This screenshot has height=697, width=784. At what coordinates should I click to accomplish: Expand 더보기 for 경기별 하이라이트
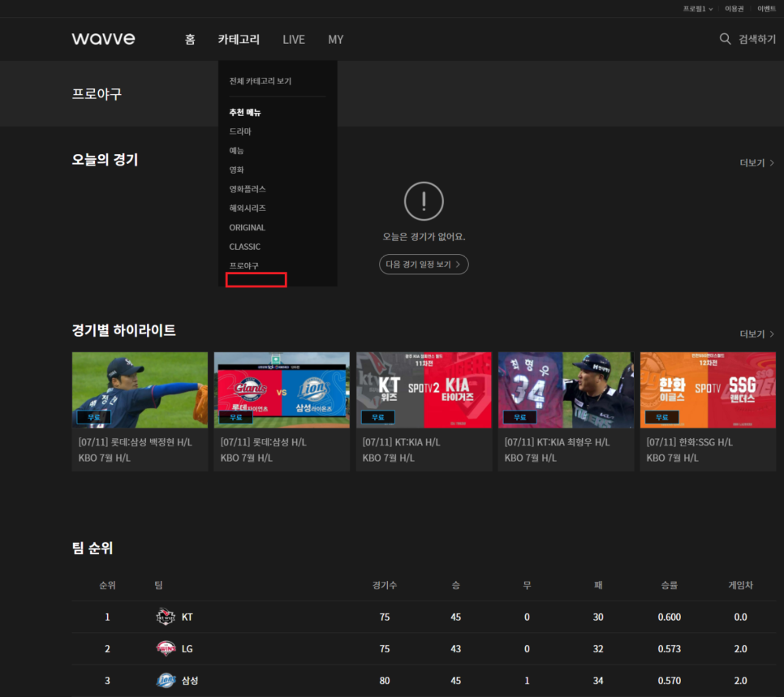click(757, 334)
